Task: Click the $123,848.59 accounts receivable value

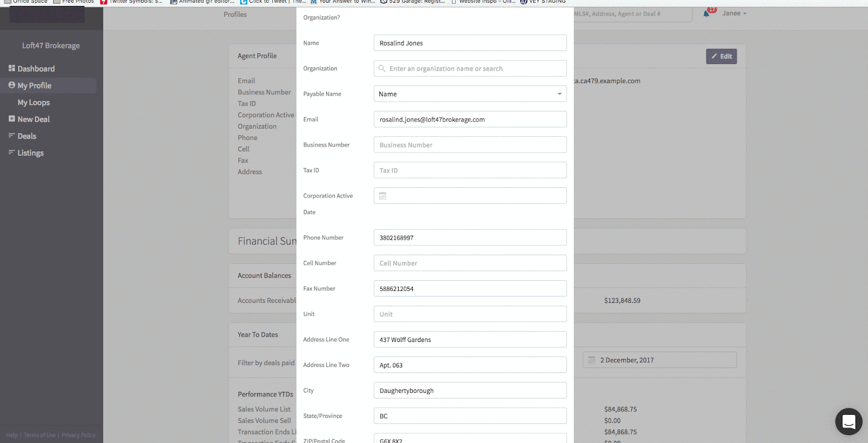Action: (x=622, y=301)
